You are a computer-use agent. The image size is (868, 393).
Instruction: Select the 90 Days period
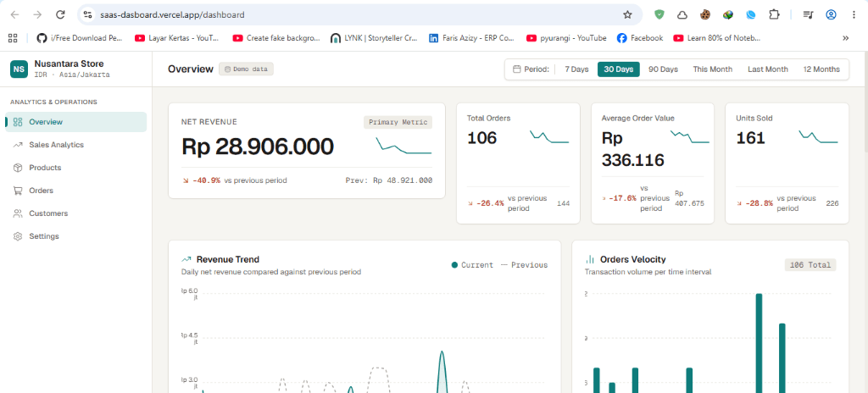(663, 69)
